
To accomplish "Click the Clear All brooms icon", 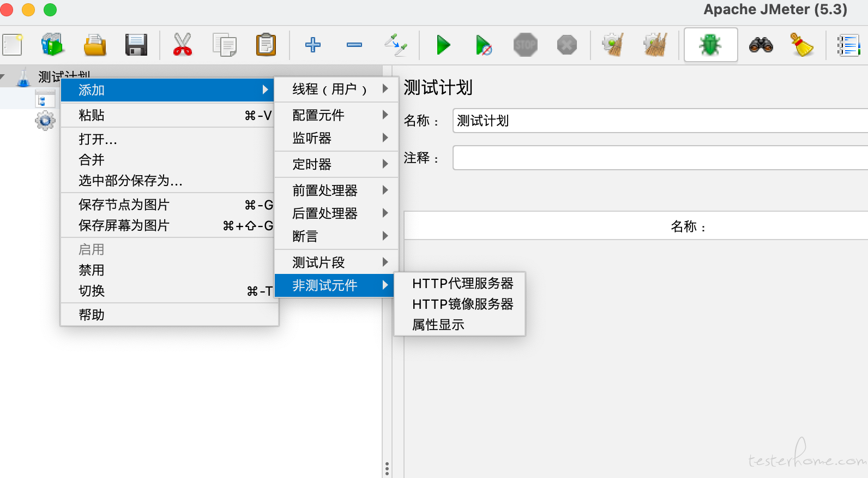I will tap(655, 45).
